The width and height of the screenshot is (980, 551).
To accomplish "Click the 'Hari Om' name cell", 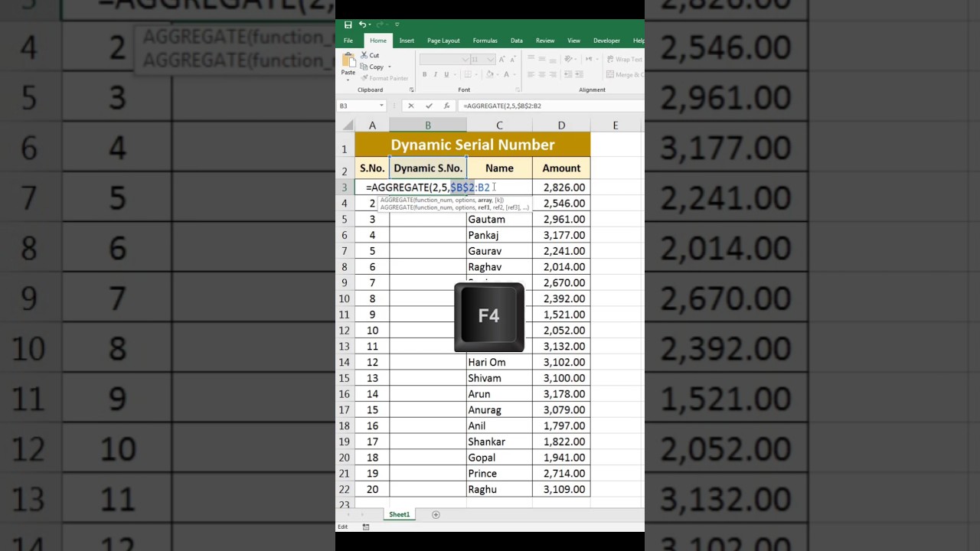I will click(499, 362).
